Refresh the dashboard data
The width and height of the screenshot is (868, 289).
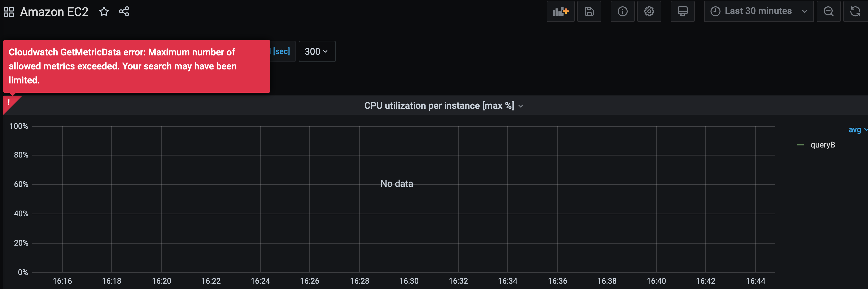tap(855, 11)
